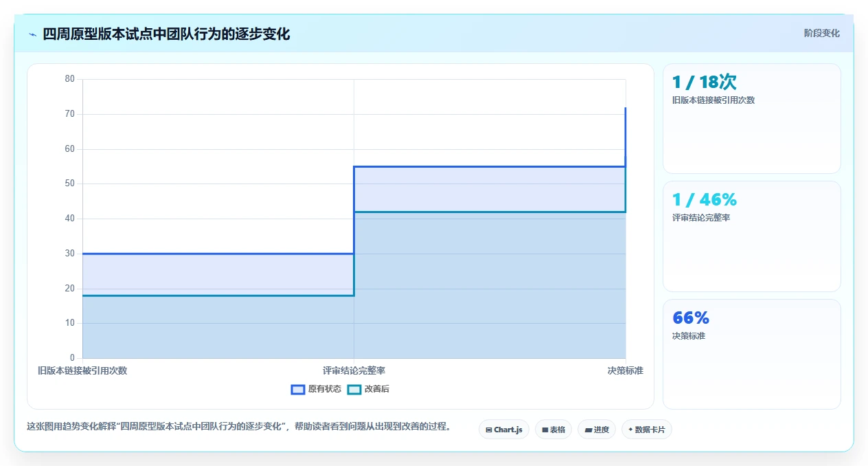Select the Chart.js tag
Image resolution: width=868 pixels, height=466 pixels.
[504, 430]
